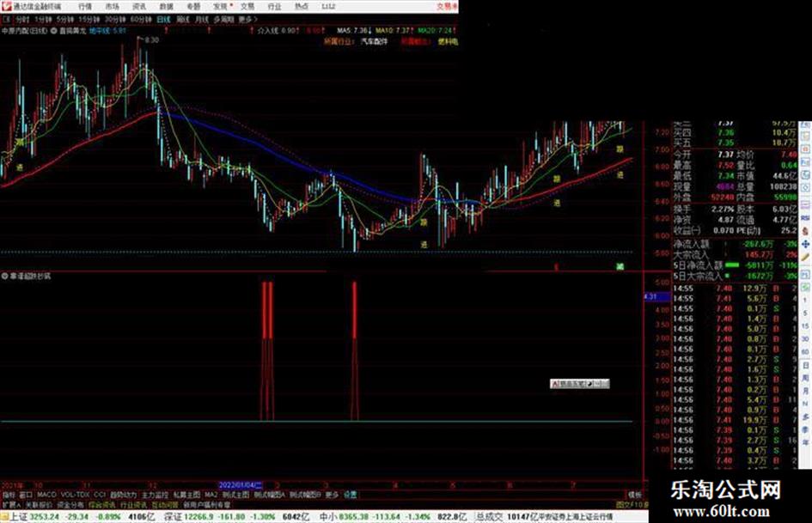Click the 减 marker at the chart's right edge
The image size is (812, 523).
[x=620, y=267]
